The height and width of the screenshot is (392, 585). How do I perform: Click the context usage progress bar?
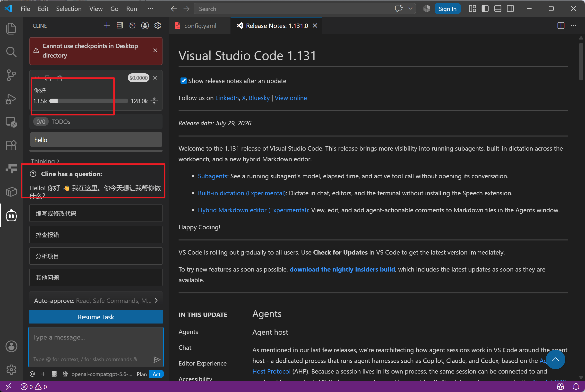[x=89, y=101]
